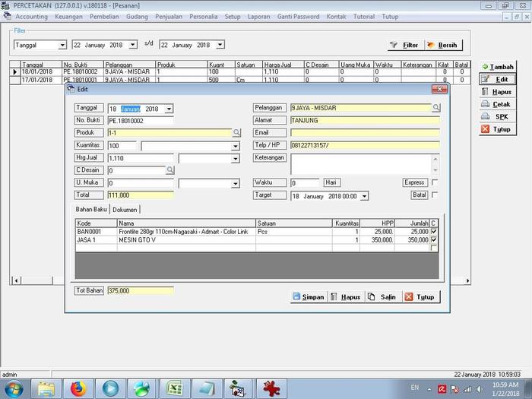Click the green Tambah add button
Viewport: 532px width, 399px height.
(x=496, y=67)
